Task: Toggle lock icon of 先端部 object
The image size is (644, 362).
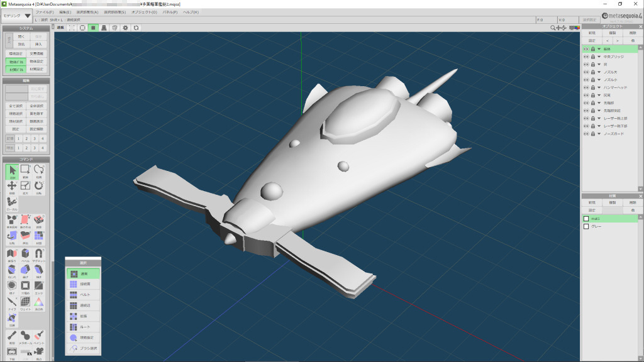Action: point(592,103)
